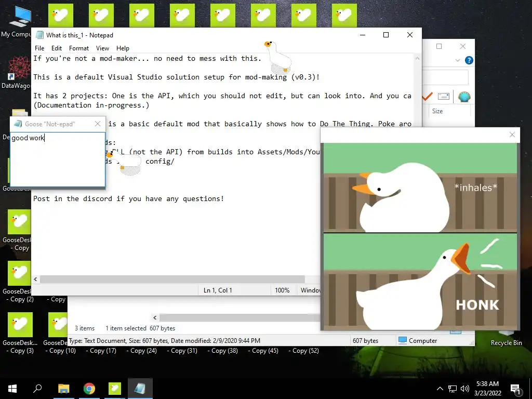
Task: Expand the ribbon chevron in Explorer window
Action: [457, 60]
